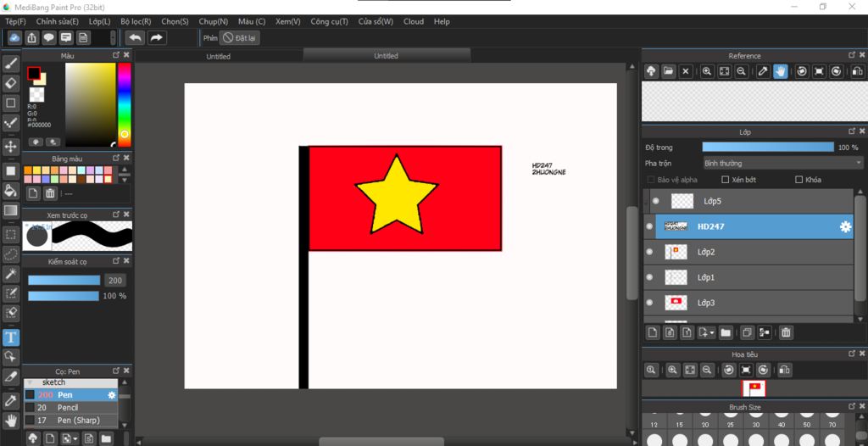
Task: Pop out the Hoa tiêu panel
Action: (852, 354)
